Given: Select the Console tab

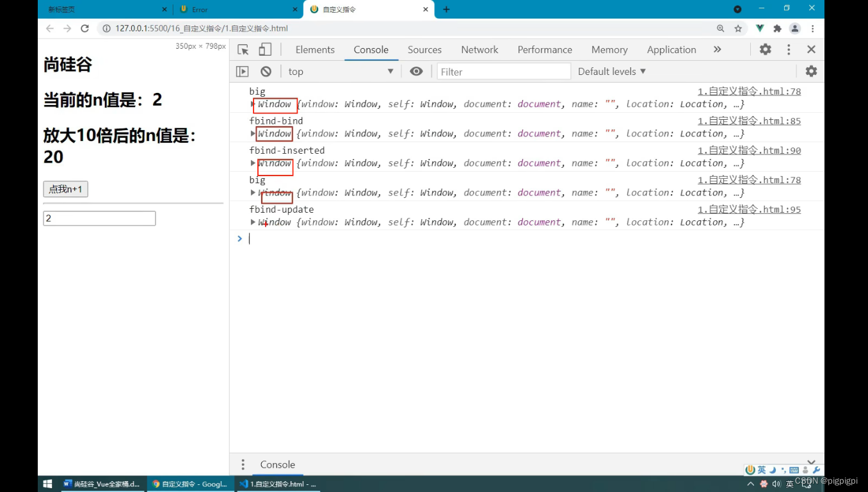Looking at the screenshot, I should point(371,49).
